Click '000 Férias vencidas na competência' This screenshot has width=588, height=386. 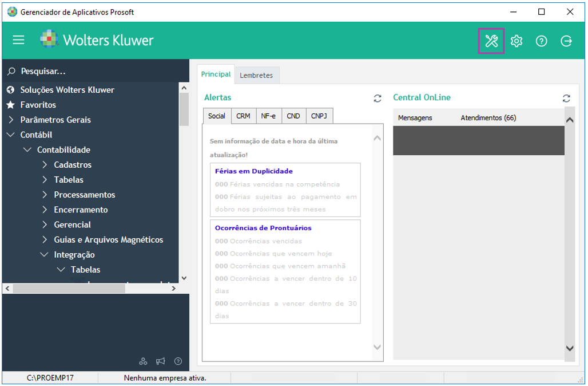277,184
